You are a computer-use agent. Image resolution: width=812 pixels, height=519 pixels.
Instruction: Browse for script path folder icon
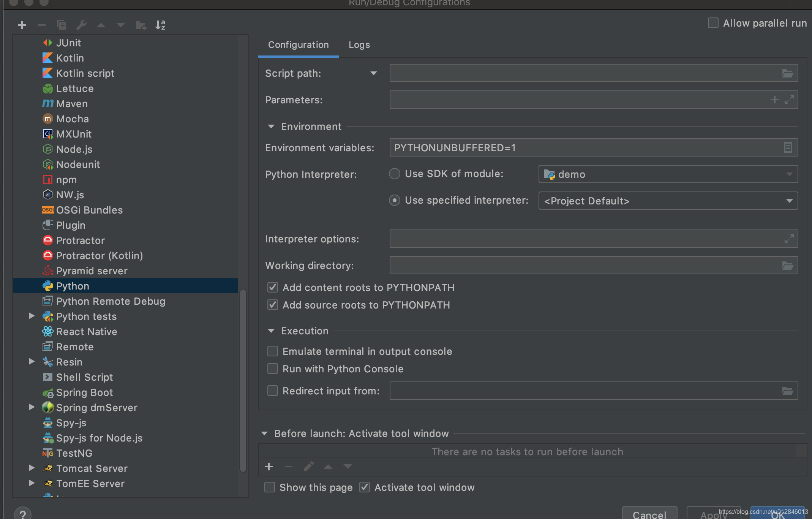point(788,73)
